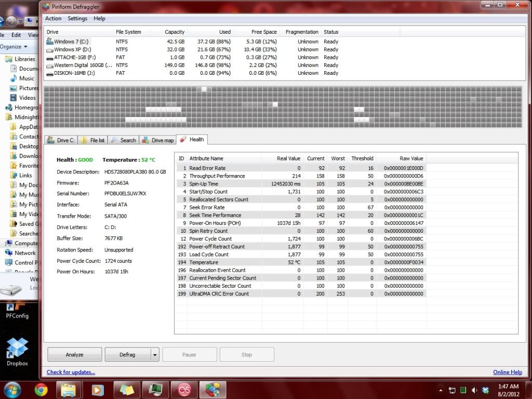
Task: Open the Organize dropdown in Explorer window
Action: [x=14, y=46]
